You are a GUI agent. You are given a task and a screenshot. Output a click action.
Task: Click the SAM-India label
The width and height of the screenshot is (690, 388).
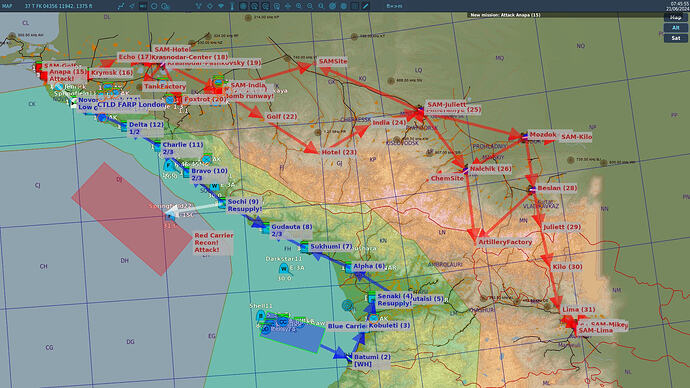pyautogui.click(x=248, y=85)
